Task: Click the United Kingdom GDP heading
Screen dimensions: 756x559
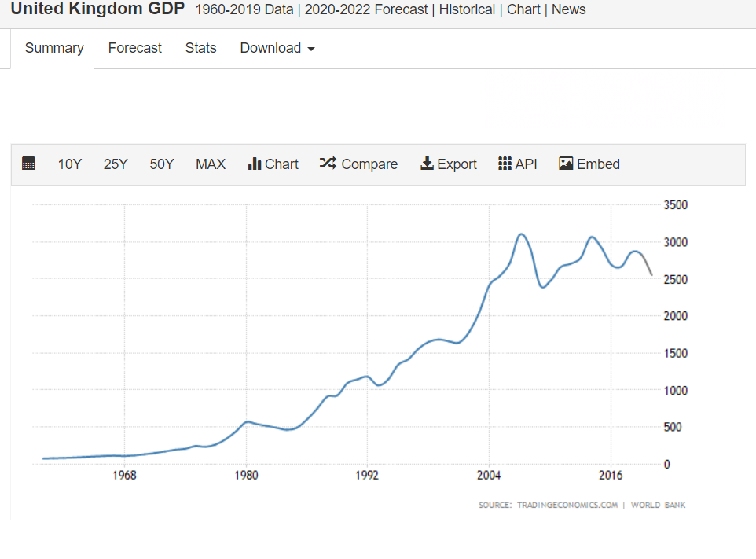Action: pos(97,9)
